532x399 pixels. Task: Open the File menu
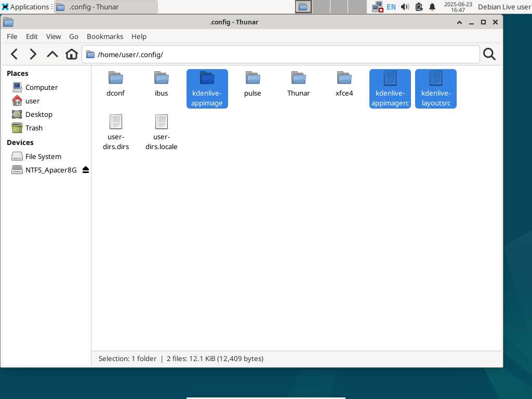(x=12, y=36)
